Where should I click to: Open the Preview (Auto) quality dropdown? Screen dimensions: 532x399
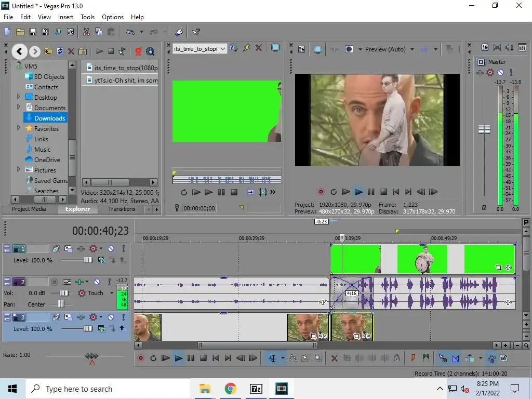click(412, 49)
